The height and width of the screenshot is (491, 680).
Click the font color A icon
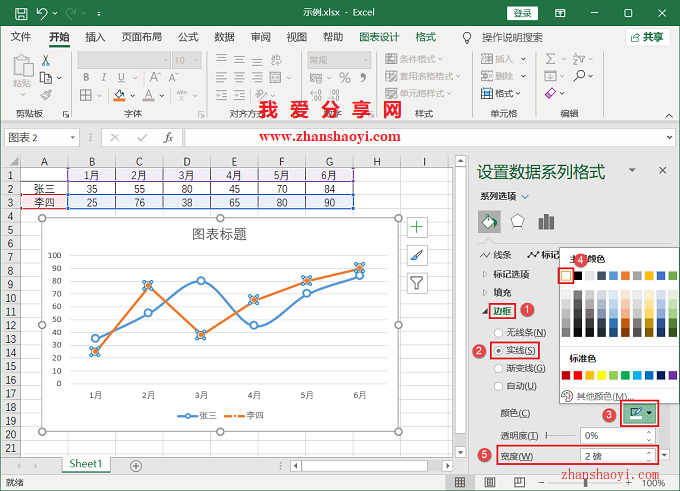[x=149, y=95]
